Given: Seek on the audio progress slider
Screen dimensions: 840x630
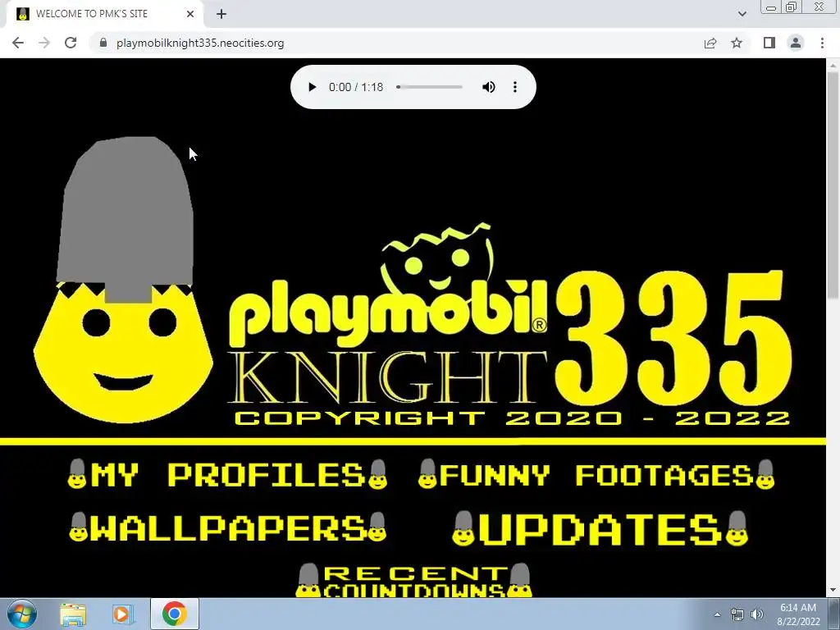Looking at the screenshot, I should click(x=430, y=87).
